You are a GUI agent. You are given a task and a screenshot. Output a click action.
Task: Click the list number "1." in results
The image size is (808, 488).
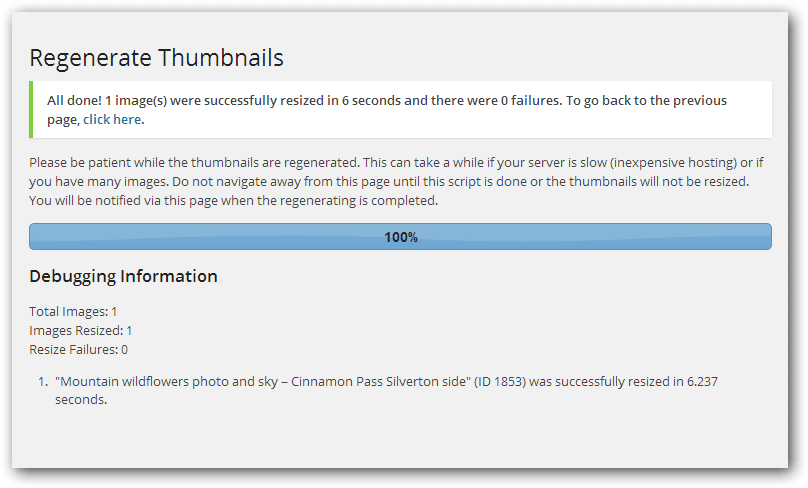(x=42, y=382)
